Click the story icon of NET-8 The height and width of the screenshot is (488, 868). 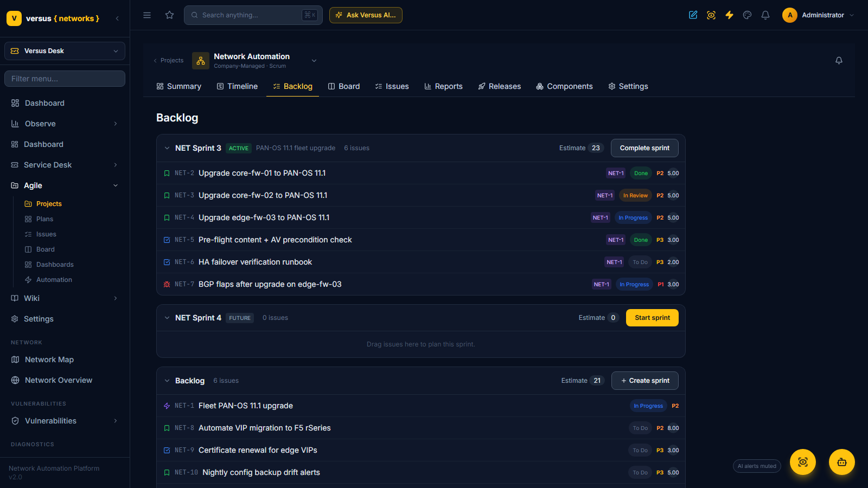click(x=167, y=428)
